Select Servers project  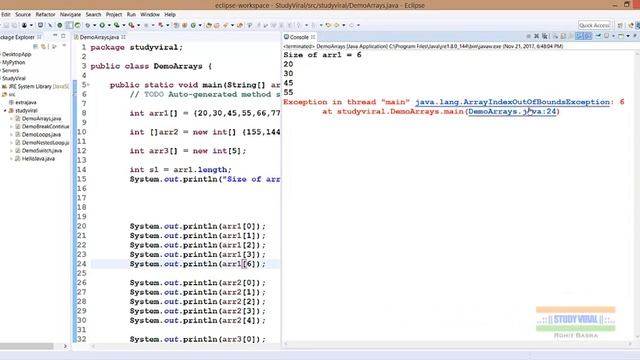10,70
